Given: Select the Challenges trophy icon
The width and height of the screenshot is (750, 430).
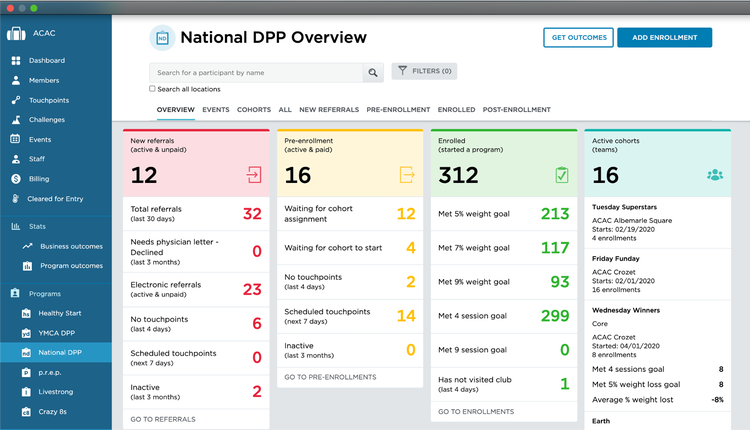Looking at the screenshot, I should tap(16, 120).
